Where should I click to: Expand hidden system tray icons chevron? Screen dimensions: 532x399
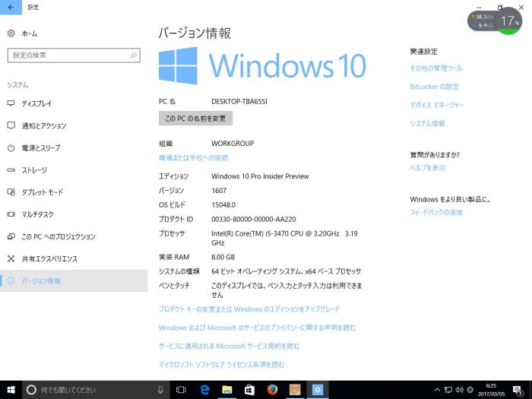(x=438, y=390)
